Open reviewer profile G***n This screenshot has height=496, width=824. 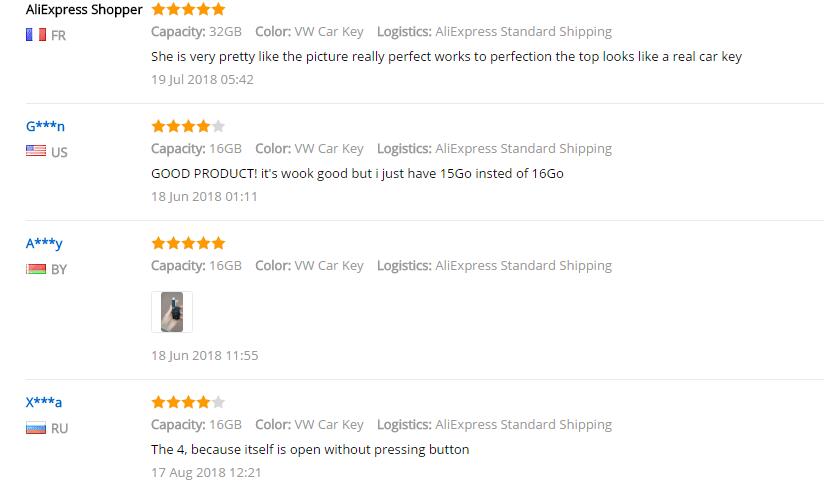coord(45,126)
